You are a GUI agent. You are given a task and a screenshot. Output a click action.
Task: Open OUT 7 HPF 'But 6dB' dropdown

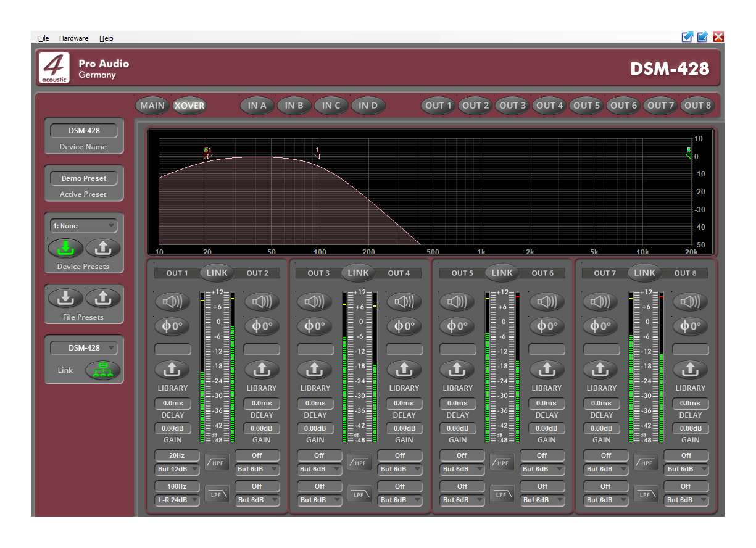click(606, 469)
